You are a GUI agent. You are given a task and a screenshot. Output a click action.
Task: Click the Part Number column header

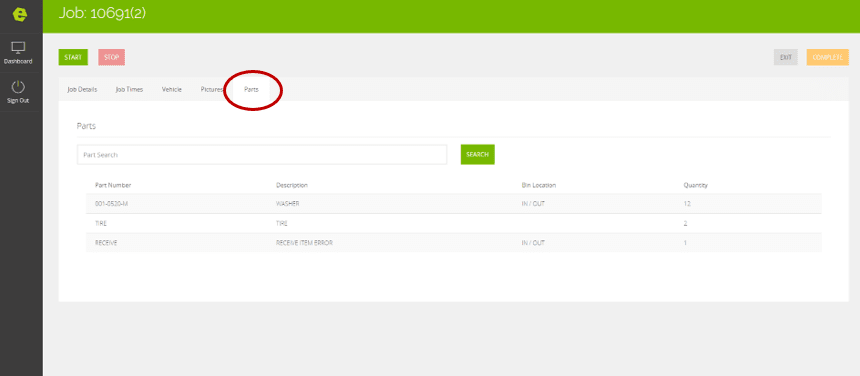click(113, 185)
